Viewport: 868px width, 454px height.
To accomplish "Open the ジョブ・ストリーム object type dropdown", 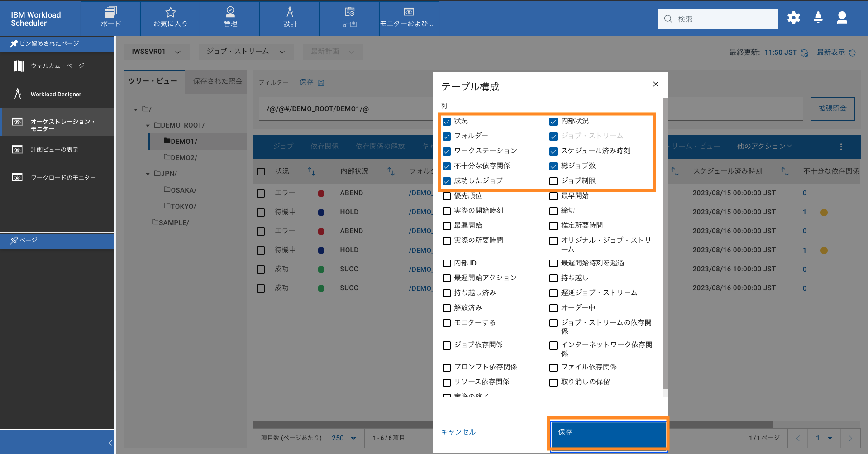I will point(246,52).
